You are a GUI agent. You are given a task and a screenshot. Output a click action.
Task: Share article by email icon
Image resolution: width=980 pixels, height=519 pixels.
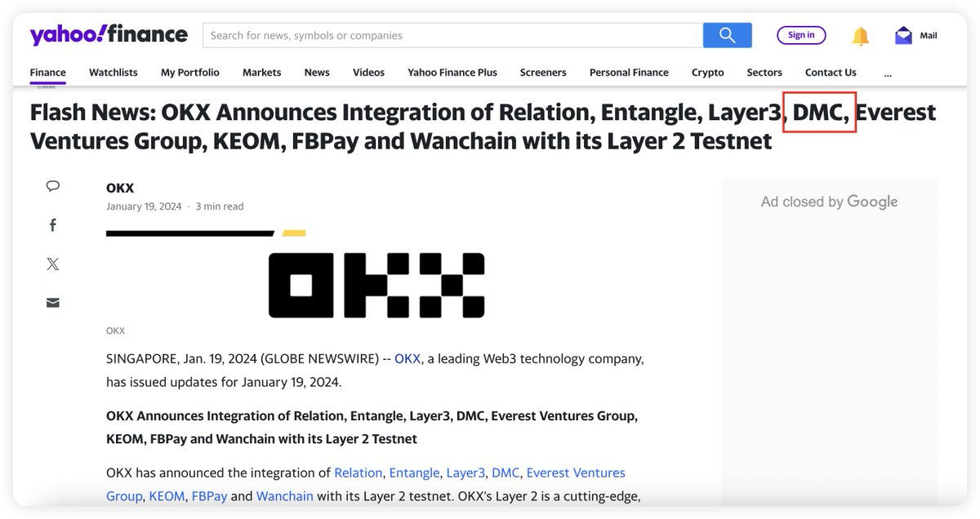point(53,303)
